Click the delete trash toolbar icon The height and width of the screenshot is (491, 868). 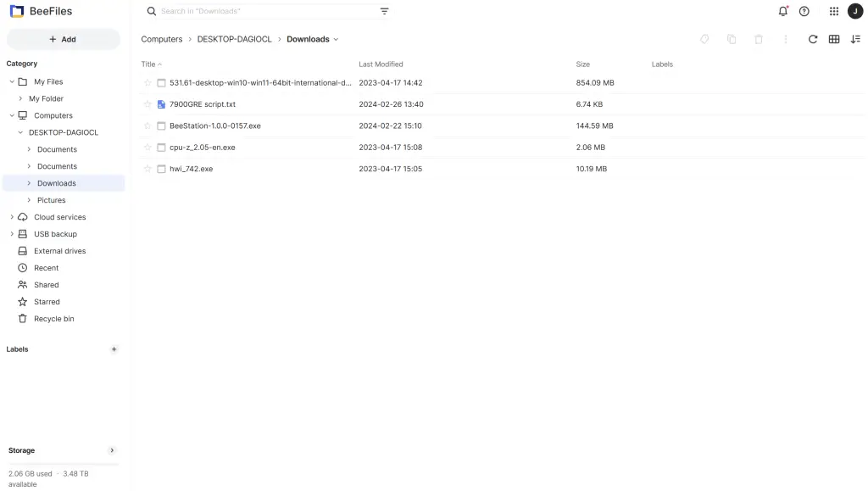[x=759, y=39]
